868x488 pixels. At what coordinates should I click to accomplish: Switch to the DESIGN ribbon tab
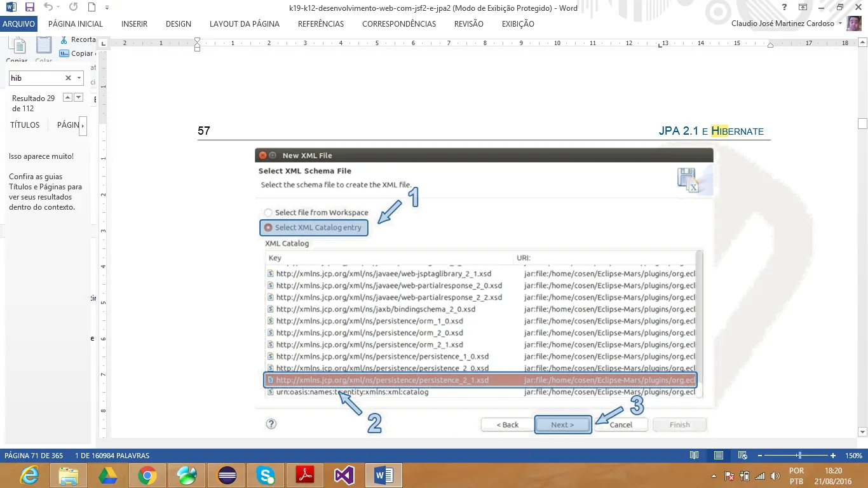point(179,24)
